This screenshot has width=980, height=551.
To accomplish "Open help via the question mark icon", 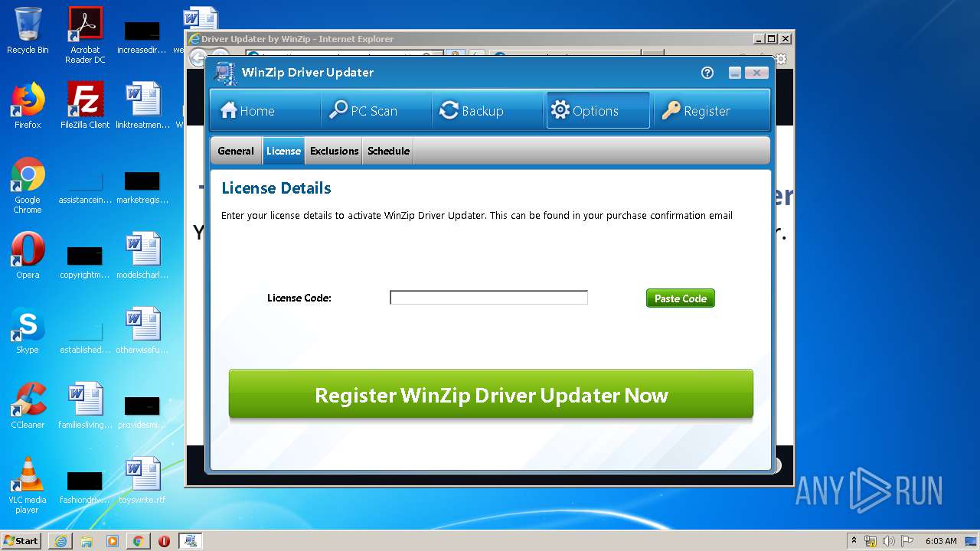I will [x=707, y=73].
